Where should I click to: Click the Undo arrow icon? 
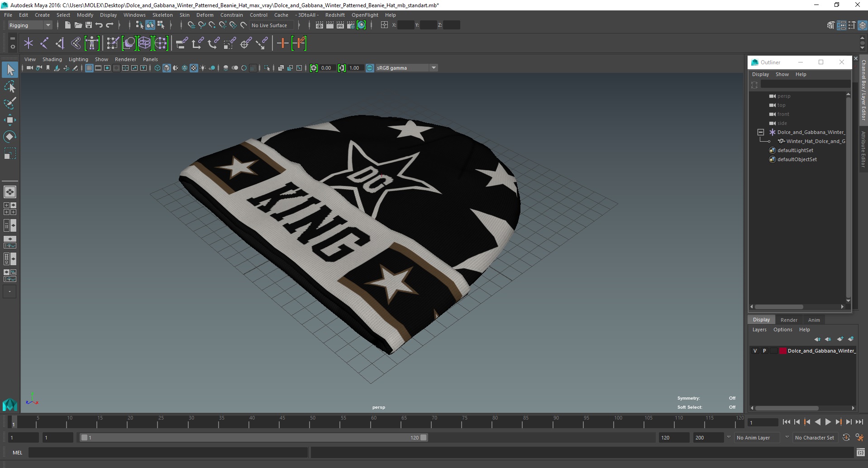(x=99, y=25)
